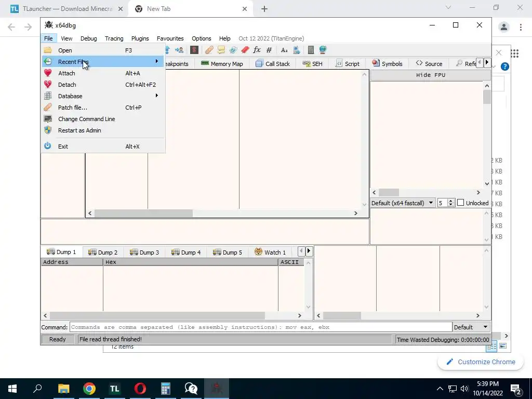Click the Chrome profile avatar icon
532x399 pixels.
coord(504,27)
